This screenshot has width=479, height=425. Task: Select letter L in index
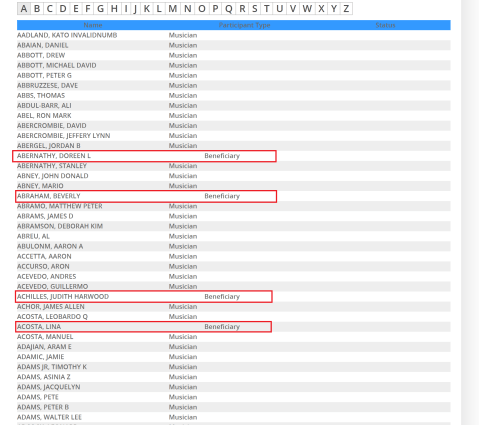pos(159,9)
